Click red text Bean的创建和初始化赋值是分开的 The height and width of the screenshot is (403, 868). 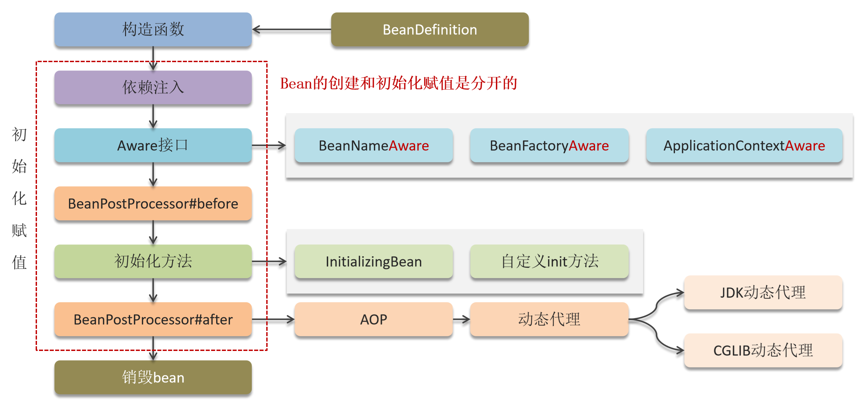click(x=399, y=83)
